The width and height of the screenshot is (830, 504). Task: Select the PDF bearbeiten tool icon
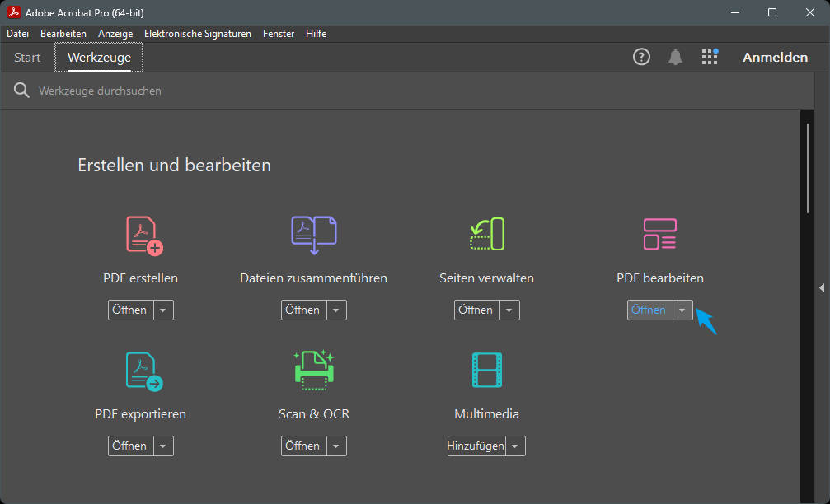point(659,233)
